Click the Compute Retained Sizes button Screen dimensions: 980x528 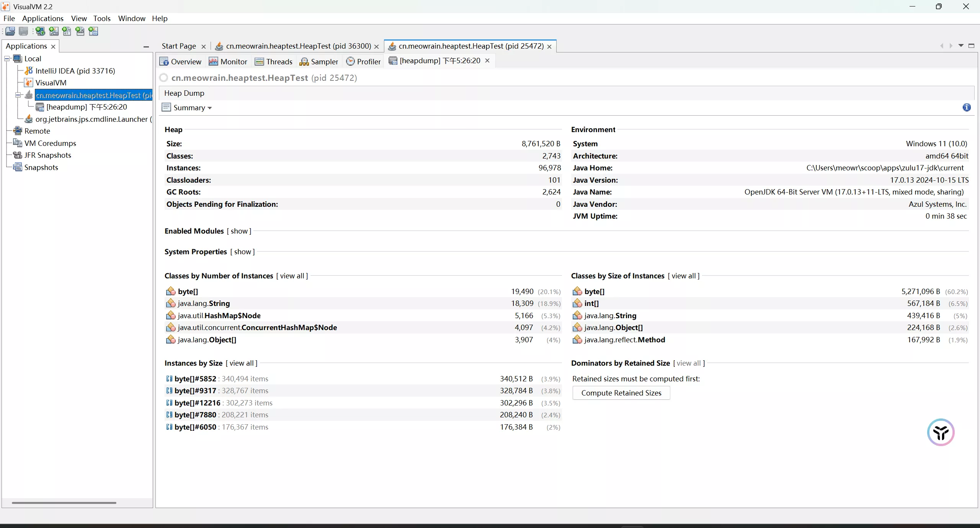coord(621,393)
